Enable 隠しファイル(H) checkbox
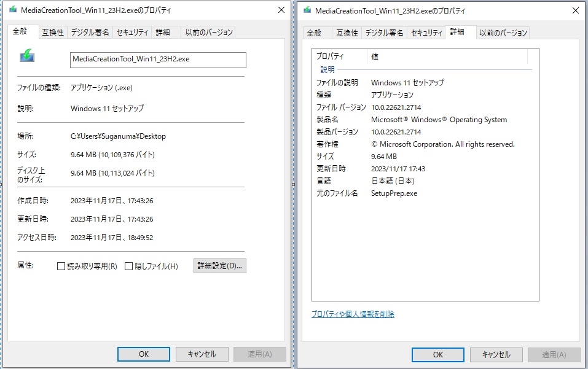Viewport: 588px width, 369px height. [x=128, y=266]
